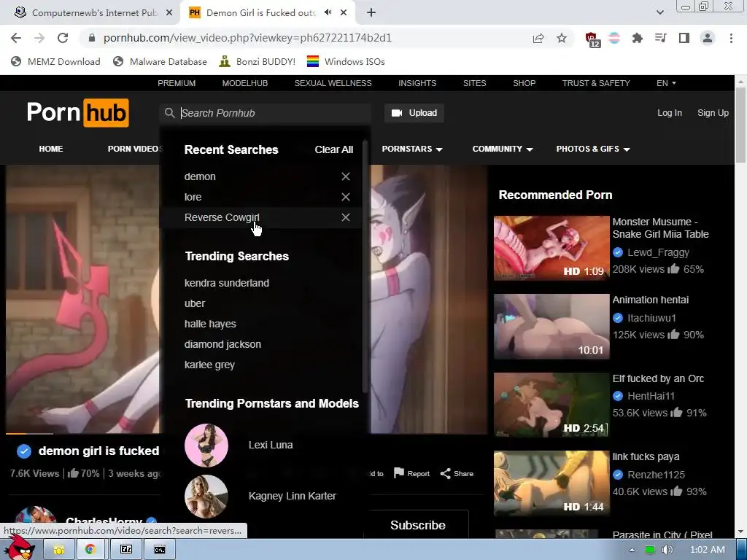Mute the tab using the speaker icon
747x560 pixels.
point(328,12)
